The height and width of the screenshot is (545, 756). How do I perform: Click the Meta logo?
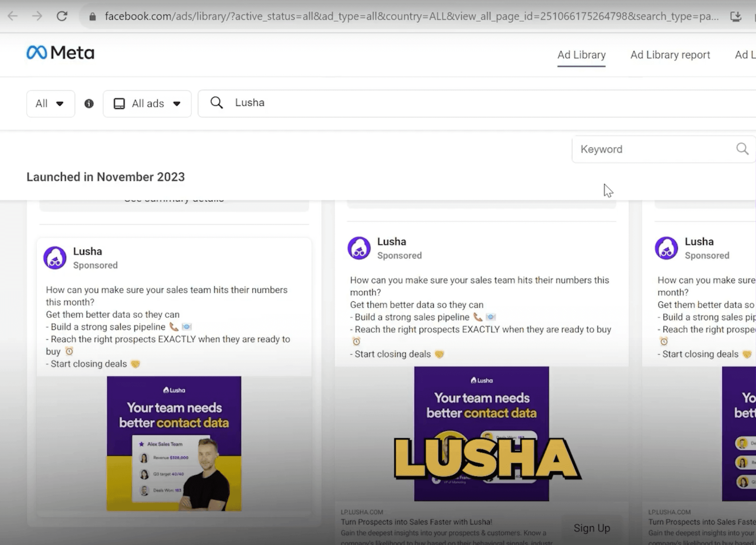click(60, 53)
